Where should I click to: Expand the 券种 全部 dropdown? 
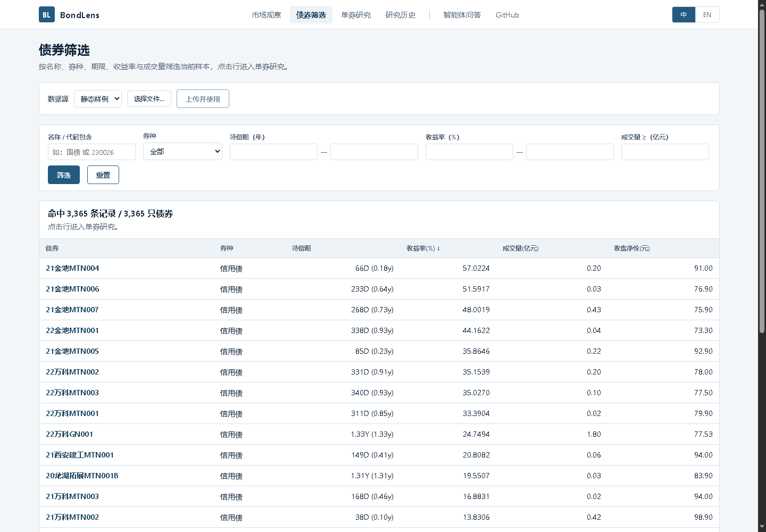182,152
